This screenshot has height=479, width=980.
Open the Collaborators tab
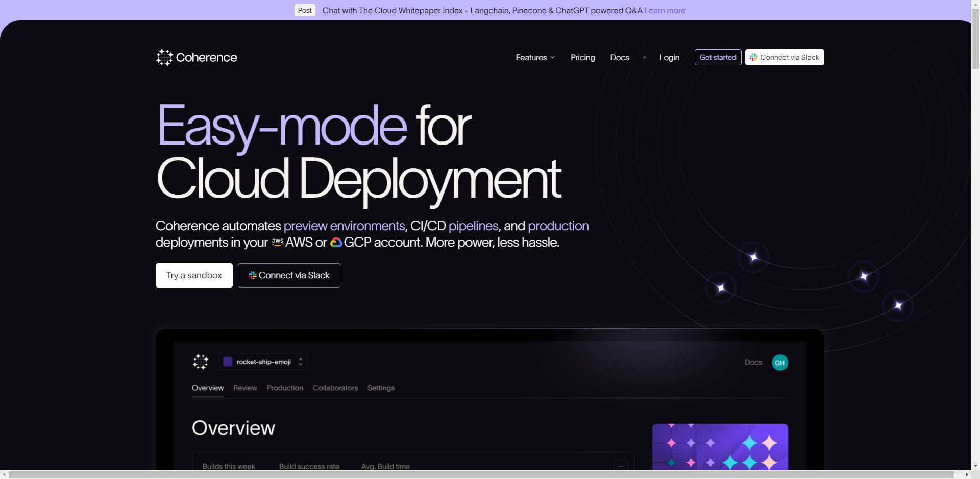point(335,388)
